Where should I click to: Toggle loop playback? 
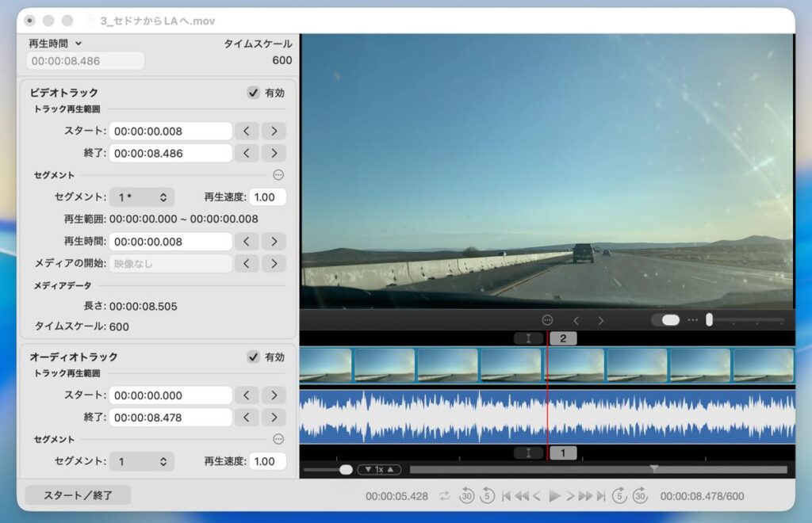point(444,496)
